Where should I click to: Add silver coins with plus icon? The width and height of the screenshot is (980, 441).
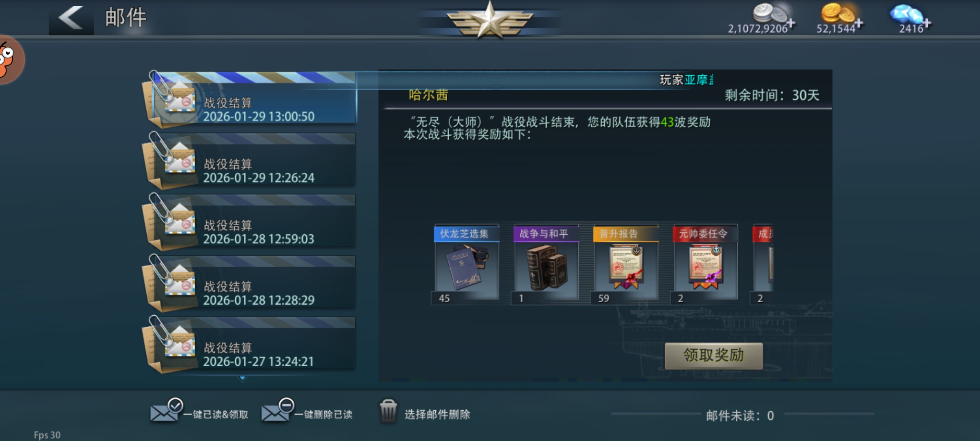(791, 23)
